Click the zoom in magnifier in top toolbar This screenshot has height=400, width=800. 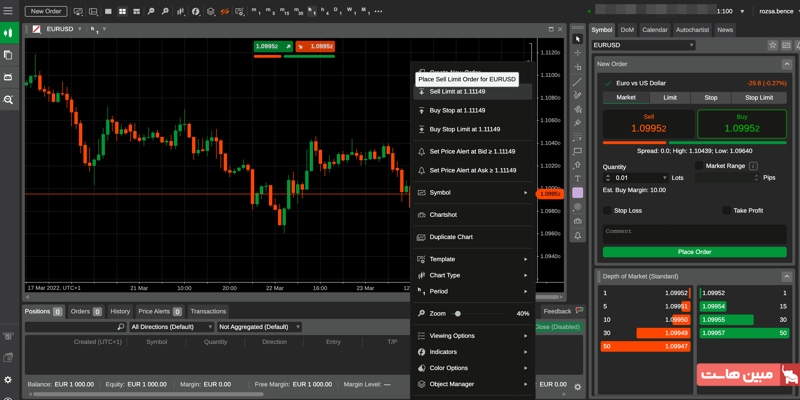pyautogui.click(x=151, y=11)
